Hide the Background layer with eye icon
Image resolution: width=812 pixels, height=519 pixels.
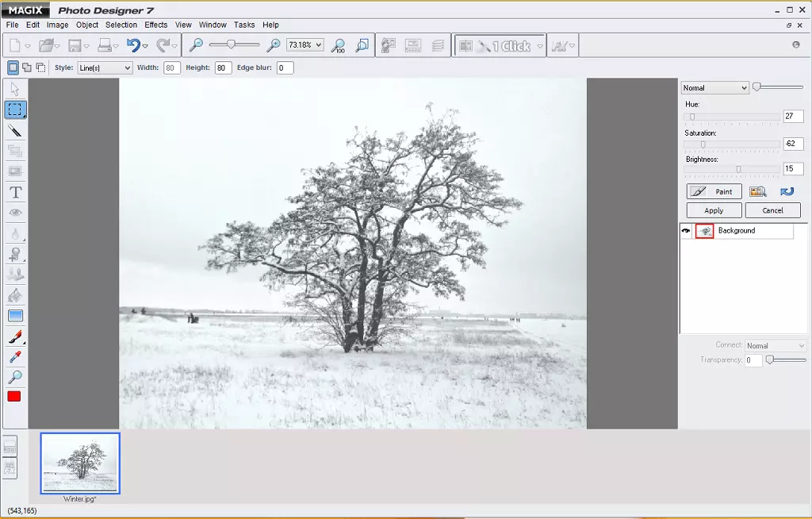(x=686, y=231)
